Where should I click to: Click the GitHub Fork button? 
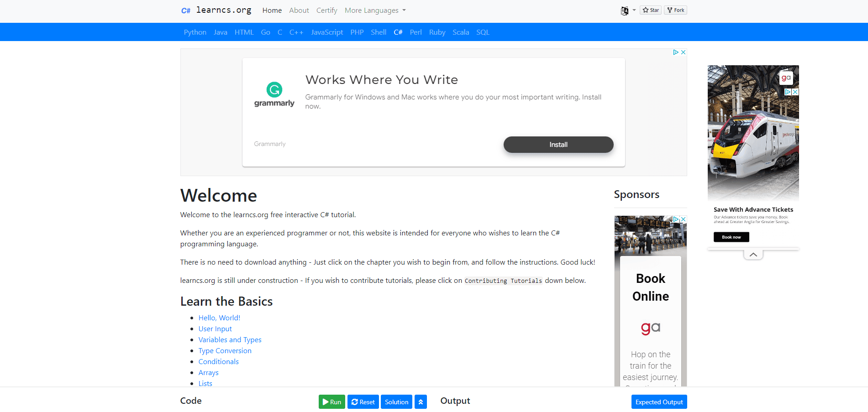tap(675, 10)
